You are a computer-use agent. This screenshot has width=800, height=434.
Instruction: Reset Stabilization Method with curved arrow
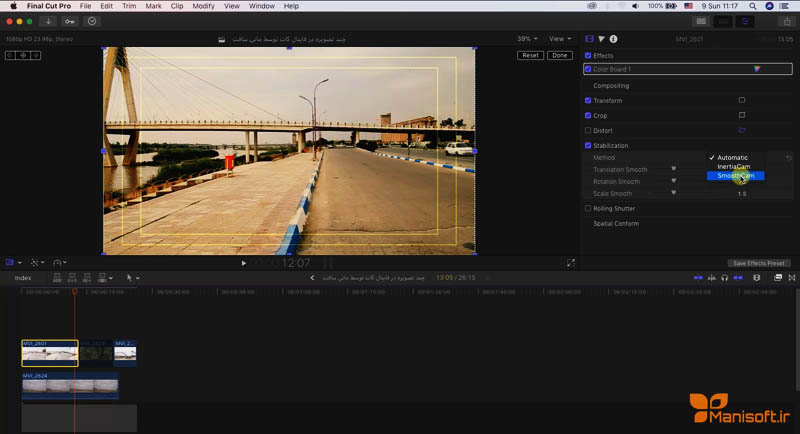[789, 158]
